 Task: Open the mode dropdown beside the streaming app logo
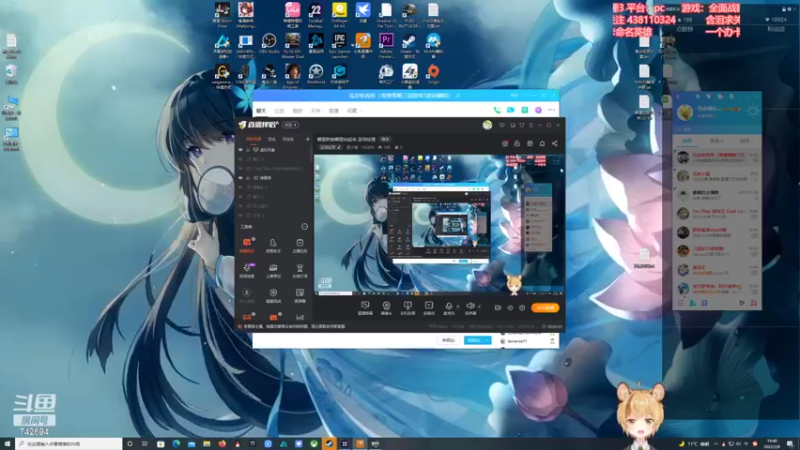coord(290,125)
